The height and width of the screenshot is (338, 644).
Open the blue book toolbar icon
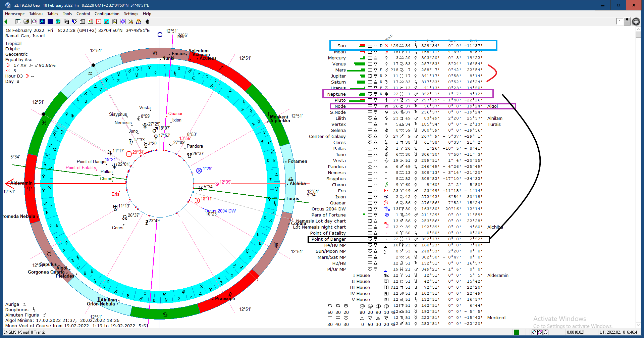[x=74, y=21]
